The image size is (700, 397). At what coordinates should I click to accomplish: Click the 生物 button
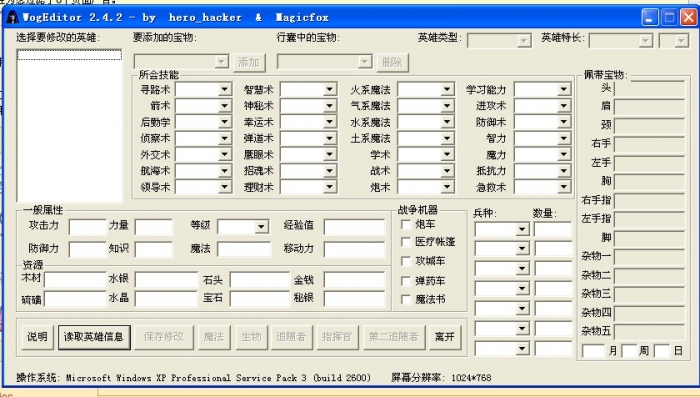(x=251, y=337)
